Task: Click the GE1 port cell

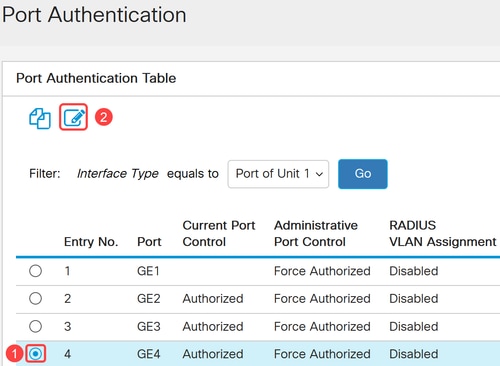Action: pyautogui.click(x=148, y=271)
